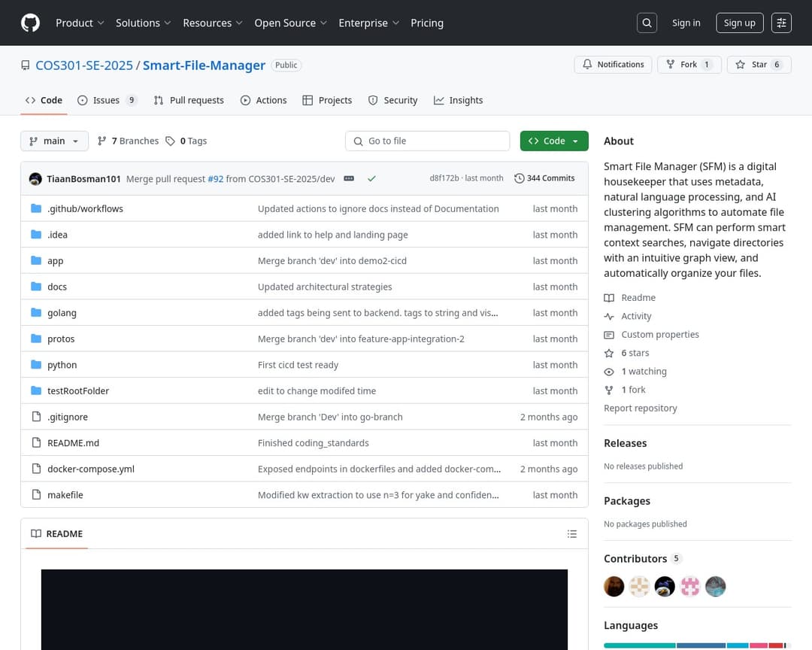Image resolution: width=812 pixels, height=650 pixels.
Task: Open the python folder
Action: point(62,365)
